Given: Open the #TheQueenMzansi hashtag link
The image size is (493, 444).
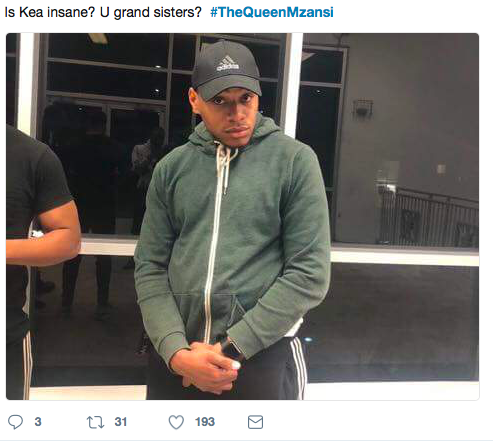Looking at the screenshot, I should [x=272, y=12].
